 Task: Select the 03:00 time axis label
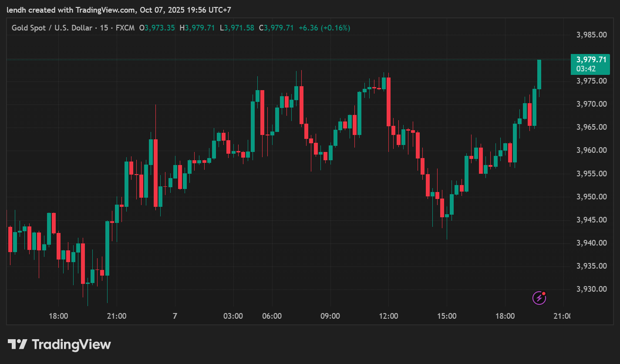click(x=233, y=316)
